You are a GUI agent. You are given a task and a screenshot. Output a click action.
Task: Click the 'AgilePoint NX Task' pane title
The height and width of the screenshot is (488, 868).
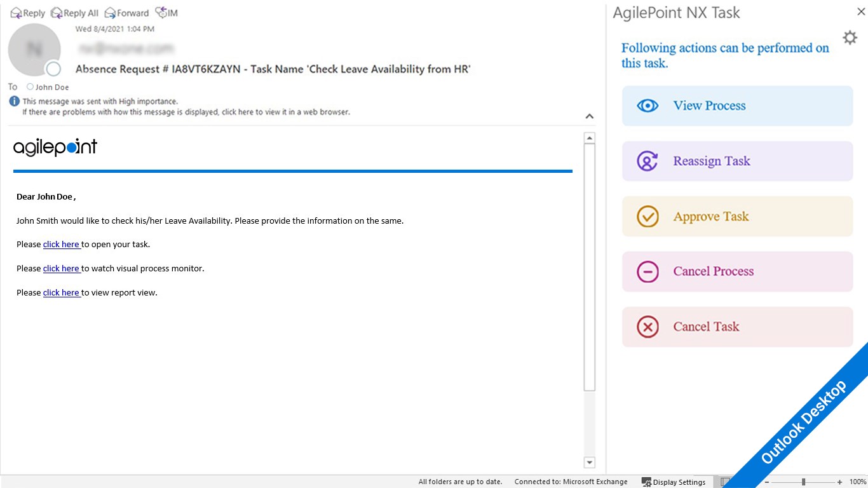click(x=676, y=13)
